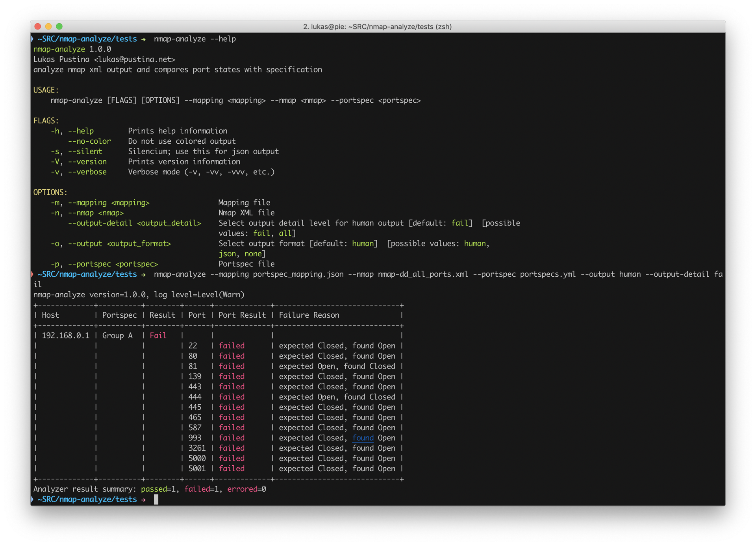Click the 'Failure Reason' column header
This screenshot has width=756, height=546.
[309, 315]
